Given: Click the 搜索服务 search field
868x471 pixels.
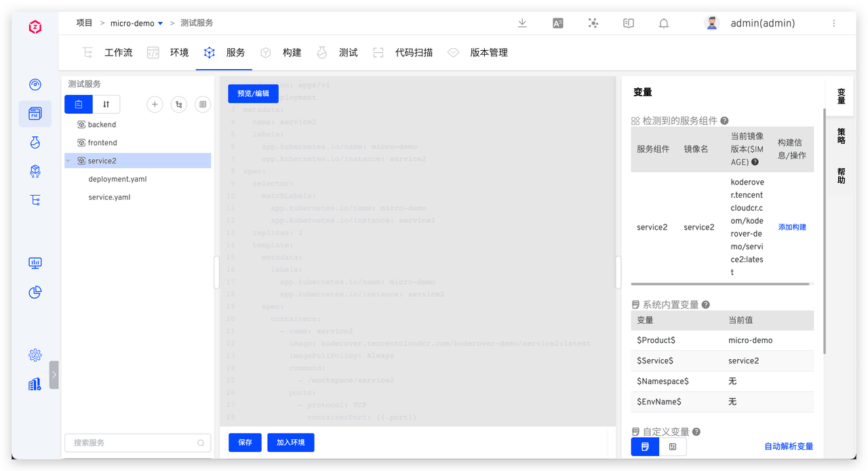Looking at the screenshot, I should 132,443.
